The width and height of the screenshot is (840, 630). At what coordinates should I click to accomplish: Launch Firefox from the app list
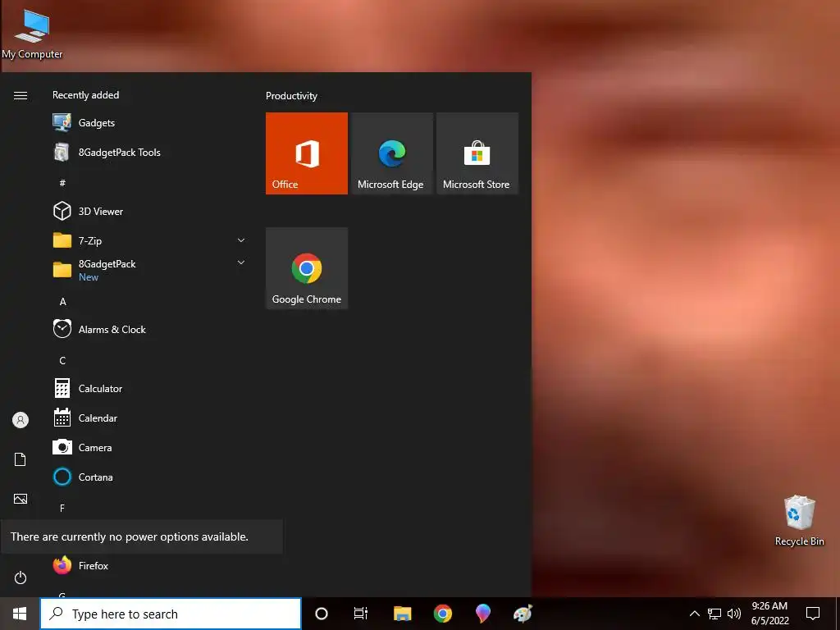click(x=148, y=565)
